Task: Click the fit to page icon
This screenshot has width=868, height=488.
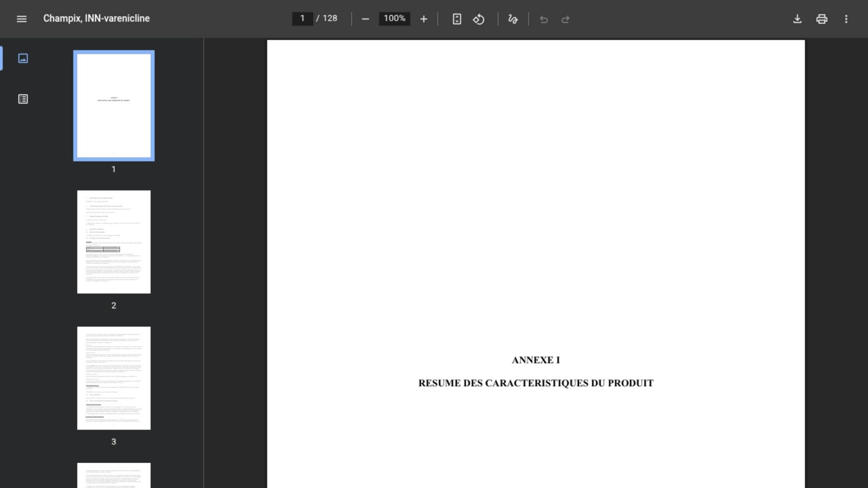Action: click(x=456, y=19)
